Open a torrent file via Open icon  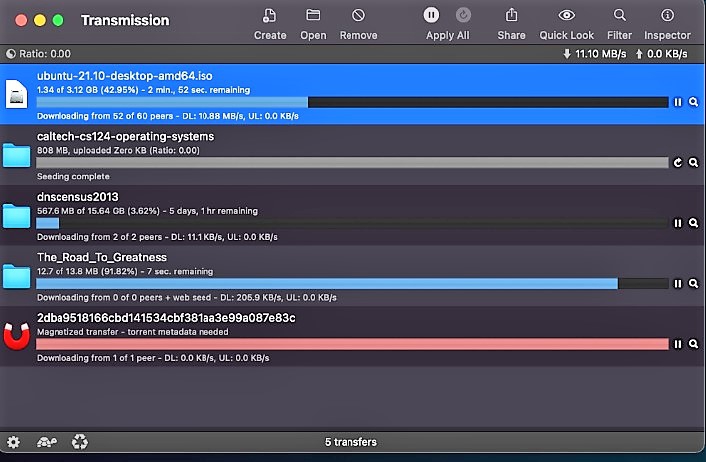coord(313,16)
